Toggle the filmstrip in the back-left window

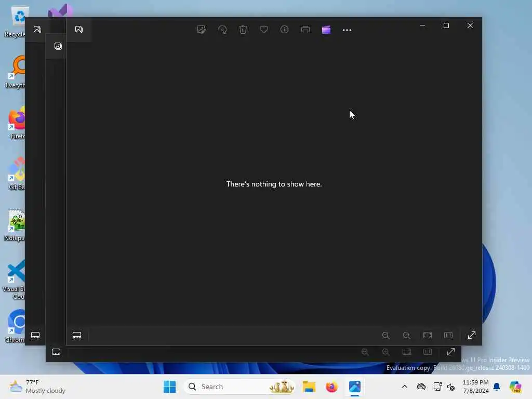35,335
